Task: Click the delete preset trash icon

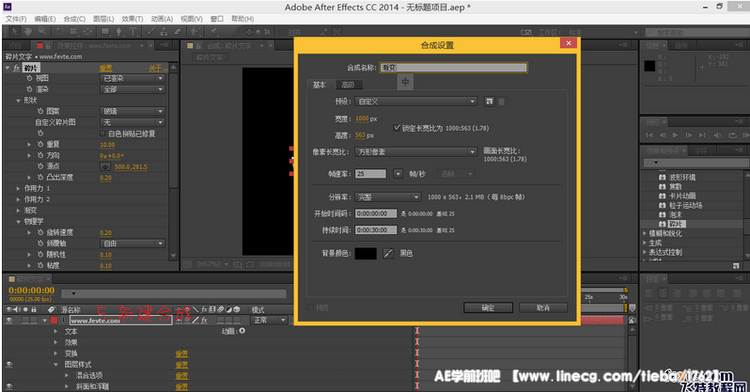Action: 501,101
